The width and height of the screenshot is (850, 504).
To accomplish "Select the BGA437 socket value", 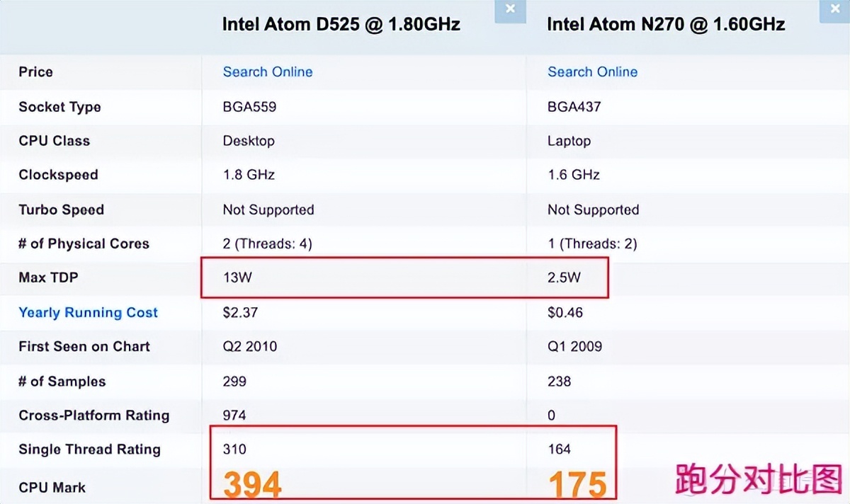I will click(574, 107).
